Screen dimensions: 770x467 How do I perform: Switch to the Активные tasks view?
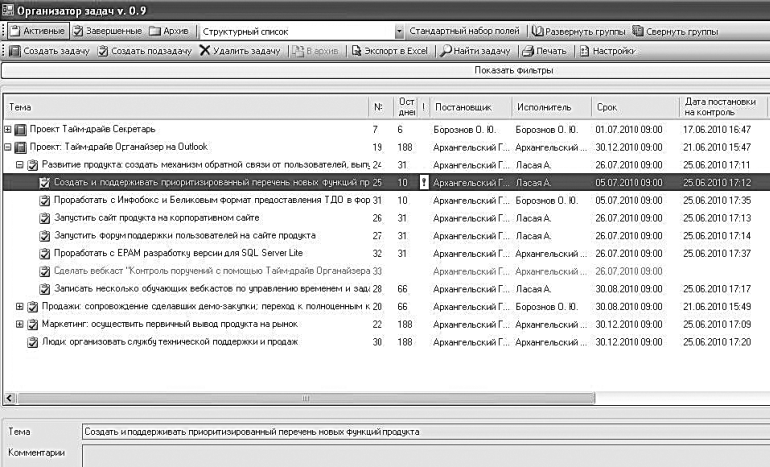point(38,31)
